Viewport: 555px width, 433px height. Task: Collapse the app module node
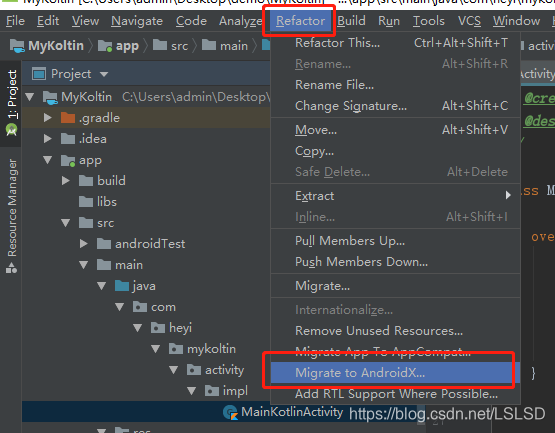click(x=48, y=160)
